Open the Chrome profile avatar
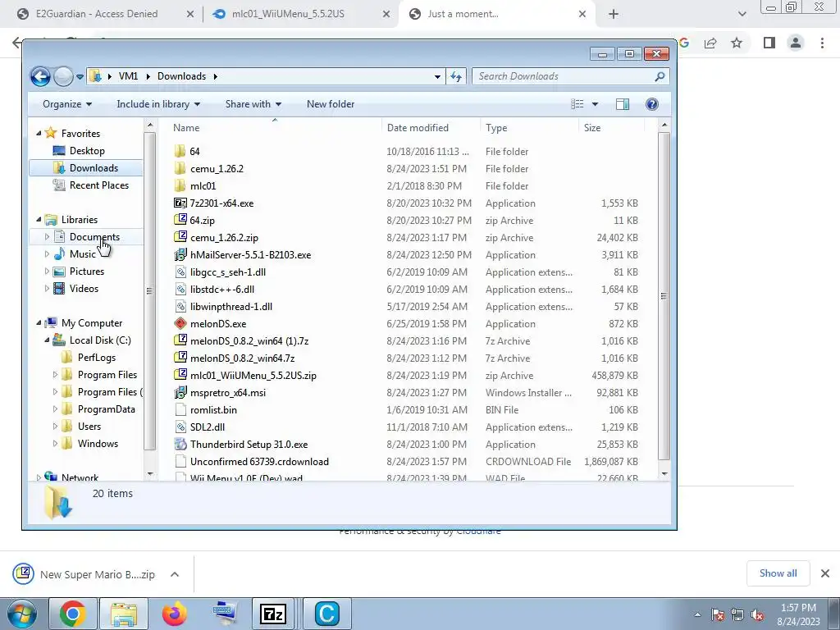The image size is (840, 630). point(796,43)
